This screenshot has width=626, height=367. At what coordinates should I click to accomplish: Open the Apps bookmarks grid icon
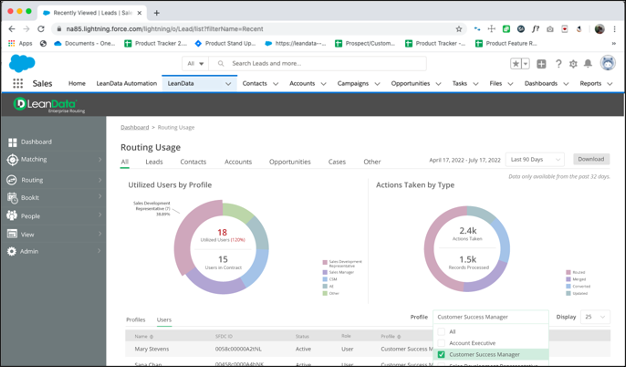(12, 43)
